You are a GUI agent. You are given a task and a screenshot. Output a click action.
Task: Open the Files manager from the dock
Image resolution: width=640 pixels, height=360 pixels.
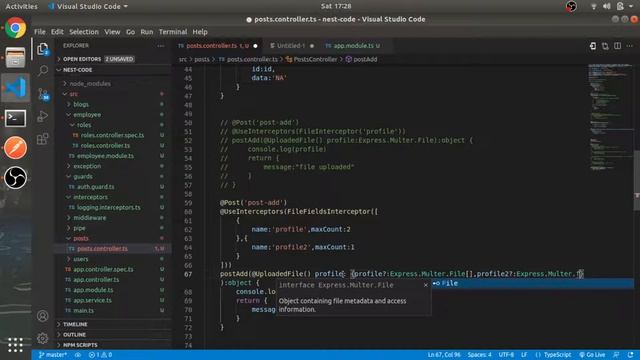click(x=16, y=58)
